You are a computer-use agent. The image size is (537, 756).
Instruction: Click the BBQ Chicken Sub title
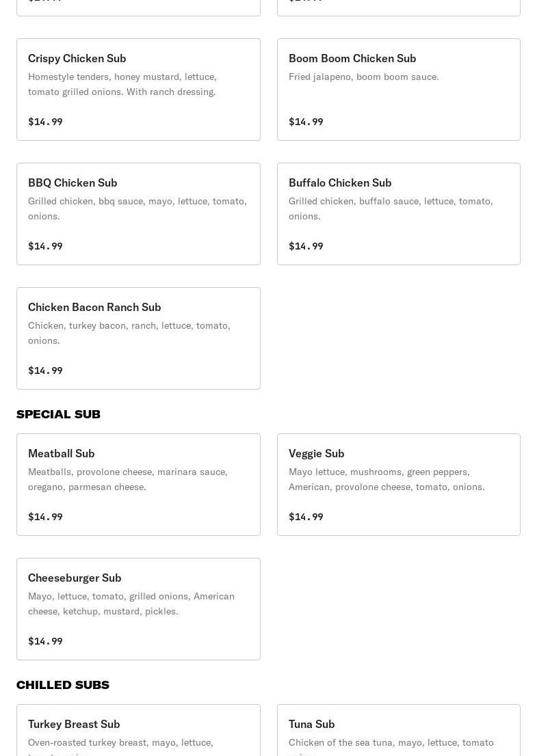coord(73,183)
